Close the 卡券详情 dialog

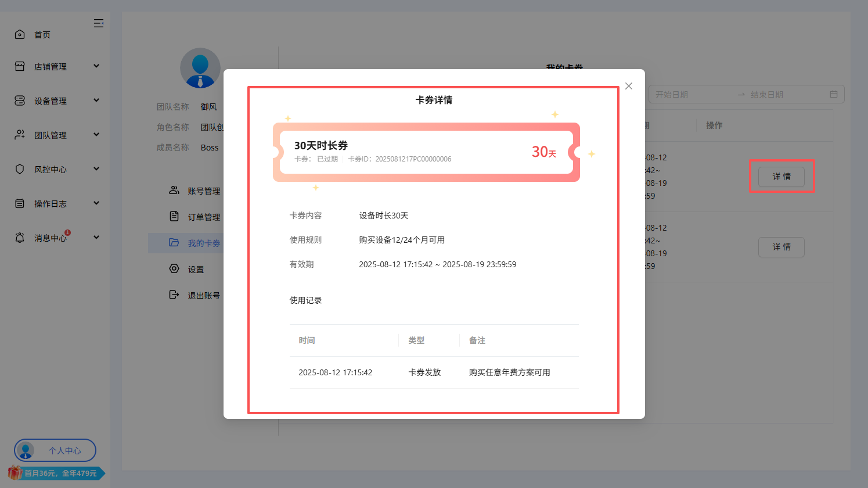coord(629,86)
